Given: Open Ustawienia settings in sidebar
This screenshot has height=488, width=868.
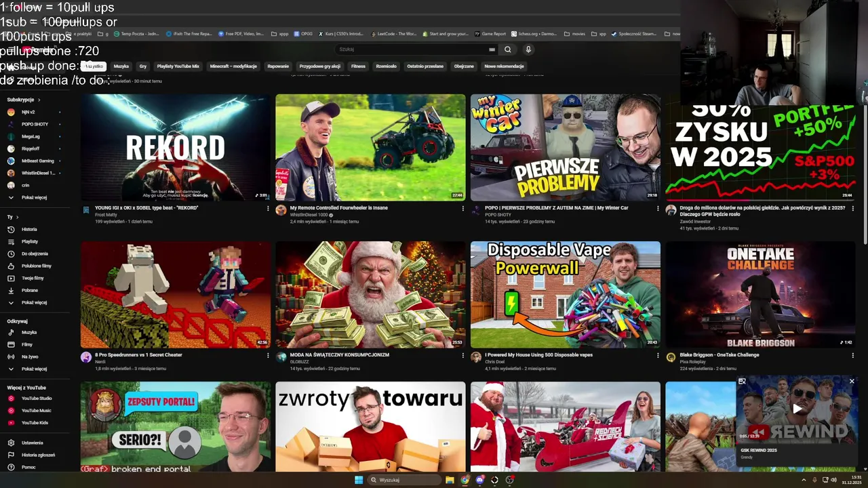Looking at the screenshot, I should point(32,443).
